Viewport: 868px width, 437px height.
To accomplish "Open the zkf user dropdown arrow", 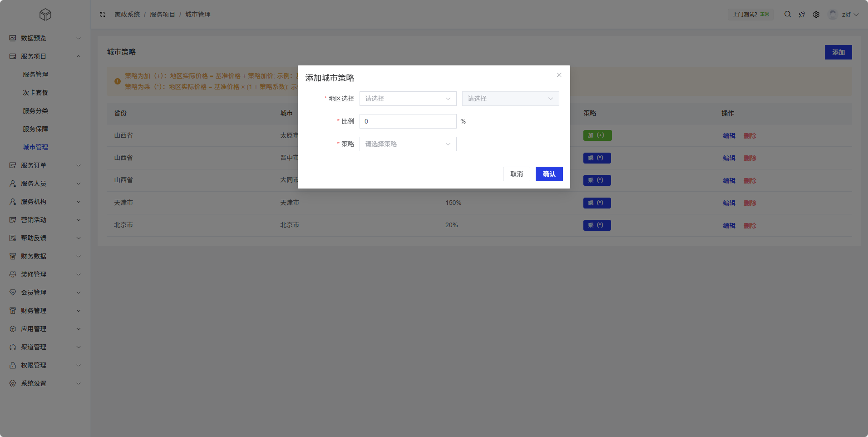I will pos(856,15).
